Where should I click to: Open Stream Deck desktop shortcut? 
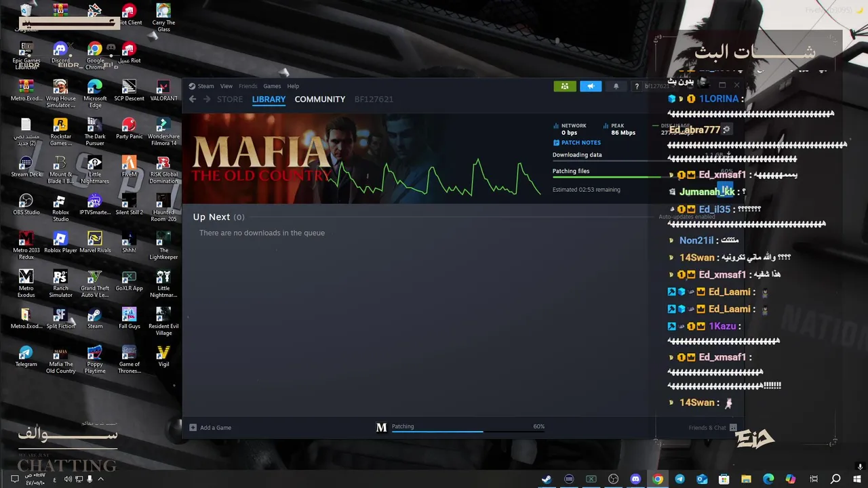tap(26, 167)
